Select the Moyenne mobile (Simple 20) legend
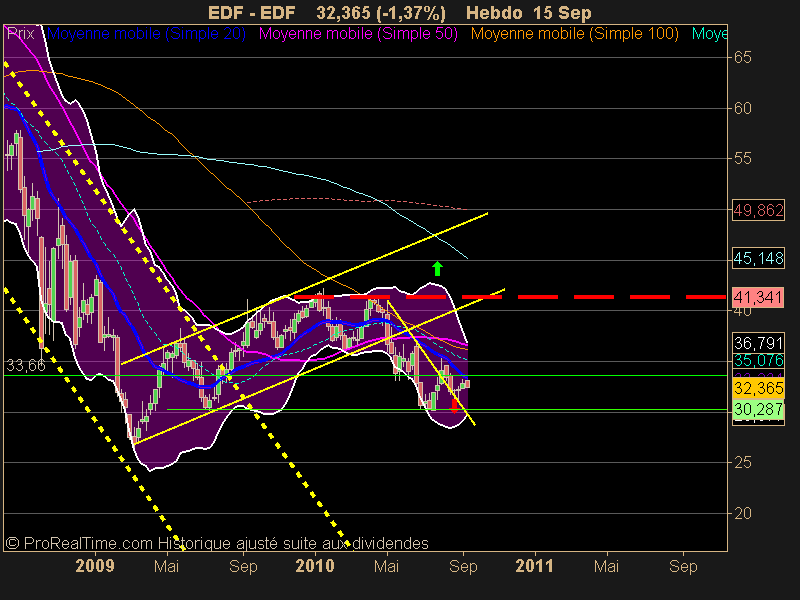 coord(146,34)
